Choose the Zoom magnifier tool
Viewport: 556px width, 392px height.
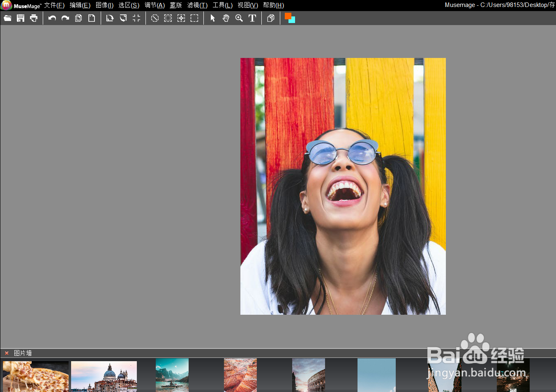pos(239,18)
